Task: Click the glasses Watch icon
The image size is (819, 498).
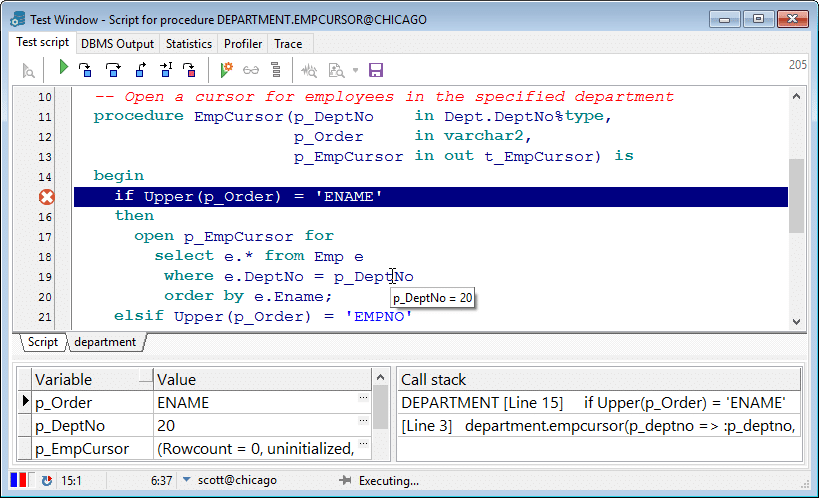Action: (x=251, y=70)
